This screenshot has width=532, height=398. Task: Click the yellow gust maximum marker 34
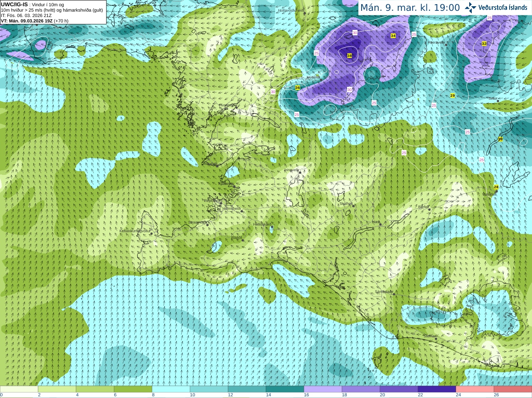[x=393, y=36]
